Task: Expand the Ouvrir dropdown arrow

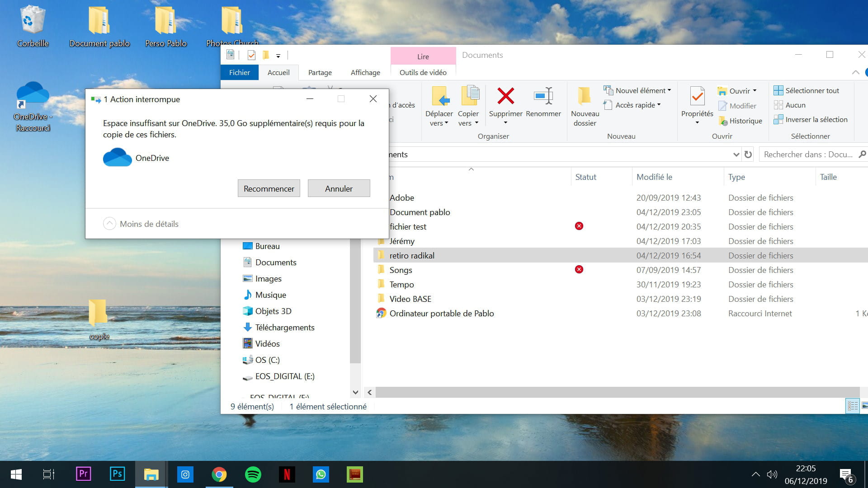Action: [755, 91]
